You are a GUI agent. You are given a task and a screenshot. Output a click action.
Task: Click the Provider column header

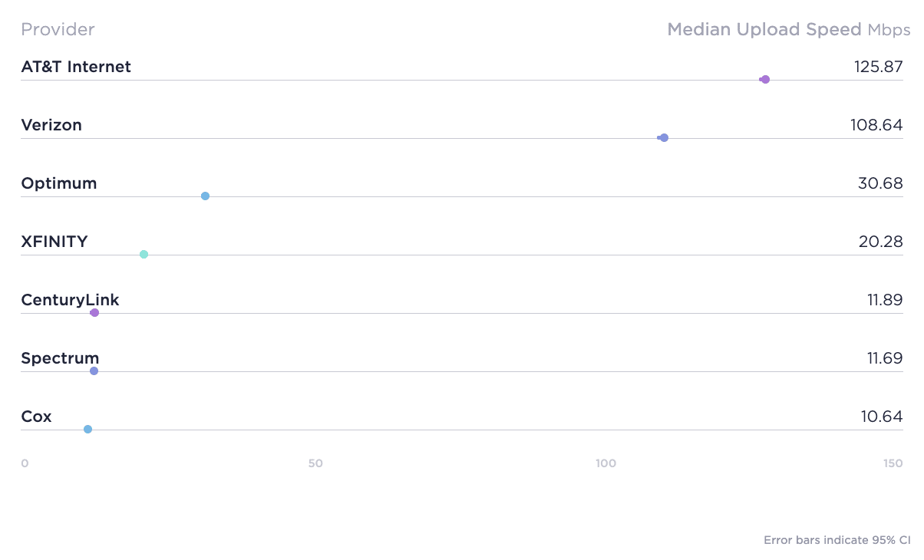(x=58, y=30)
